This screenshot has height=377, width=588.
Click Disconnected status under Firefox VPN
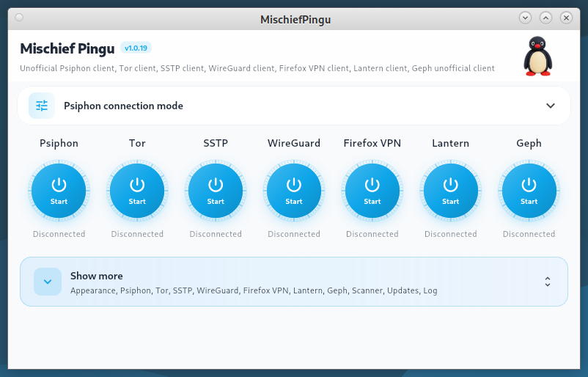pos(372,234)
